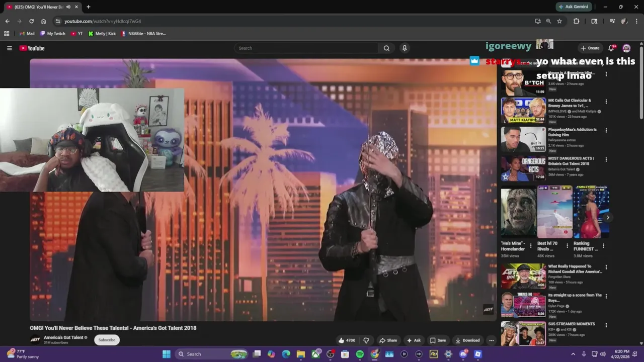This screenshot has height=362, width=644.
Task: Open Spotify from the taskbar
Action: click(x=360, y=354)
